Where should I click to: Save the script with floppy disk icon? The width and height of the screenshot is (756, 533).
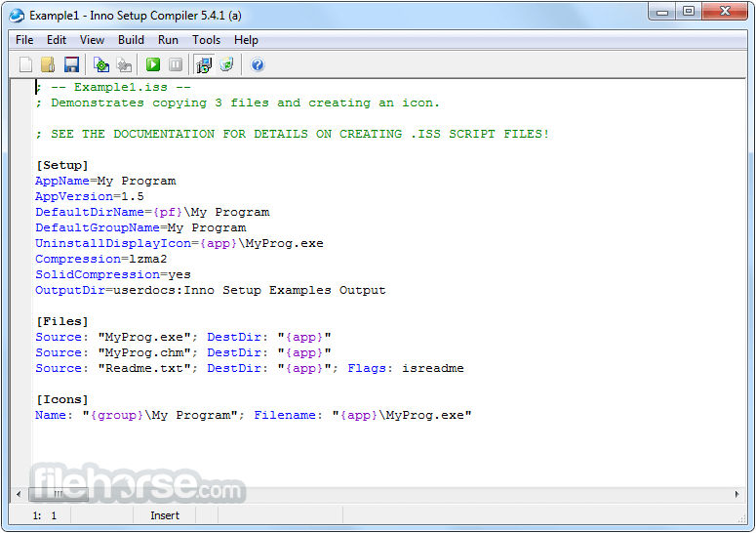click(x=71, y=64)
